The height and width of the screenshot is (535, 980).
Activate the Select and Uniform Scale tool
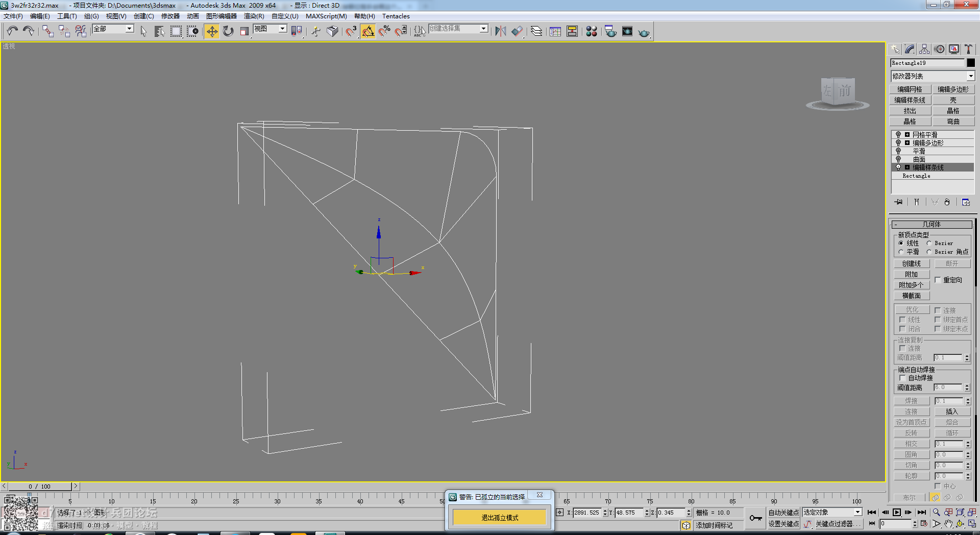coord(244,31)
